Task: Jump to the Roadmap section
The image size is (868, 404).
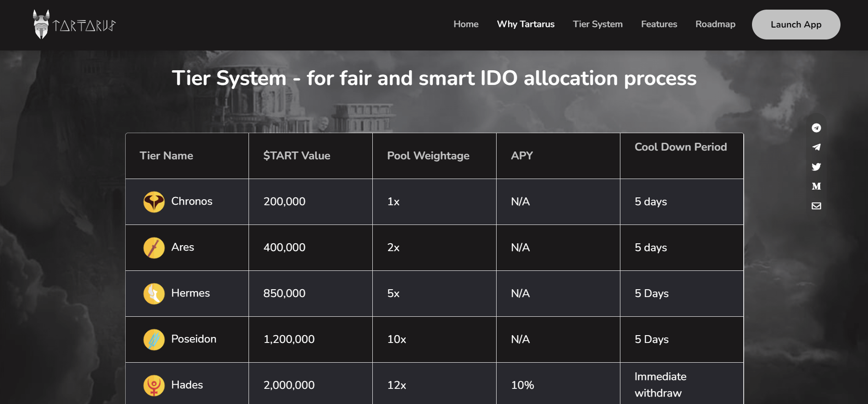Action: pos(715,24)
